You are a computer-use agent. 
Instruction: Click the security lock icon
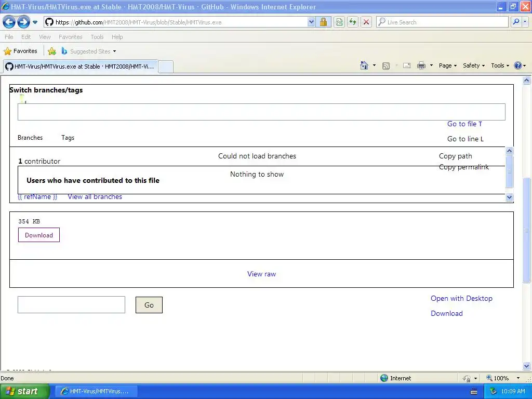pyautogui.click(x=323, y=22)
